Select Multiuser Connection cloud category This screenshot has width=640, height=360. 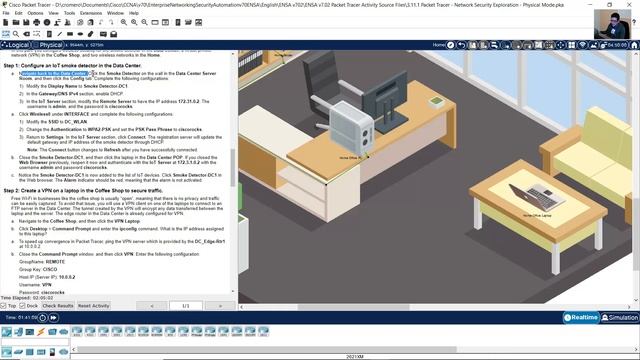64,332
